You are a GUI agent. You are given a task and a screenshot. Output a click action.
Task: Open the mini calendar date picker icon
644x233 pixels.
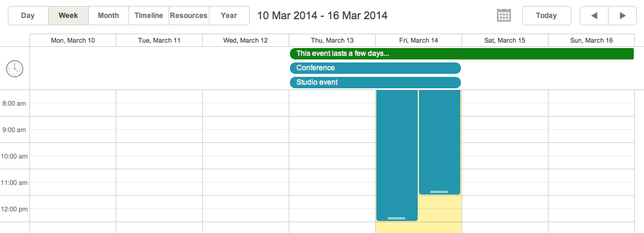click(504, 16)
